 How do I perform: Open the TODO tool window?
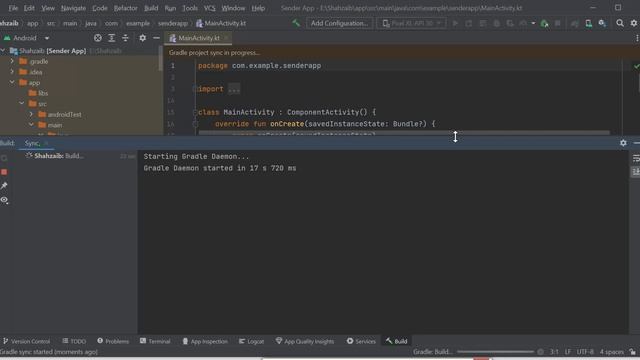coord(74,341)
